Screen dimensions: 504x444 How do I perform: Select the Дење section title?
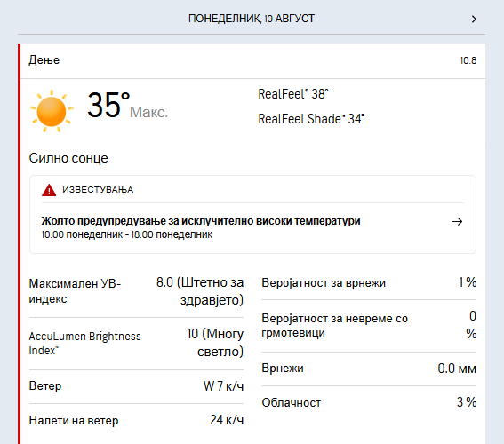pyautogui.click(x=44, y=60)
